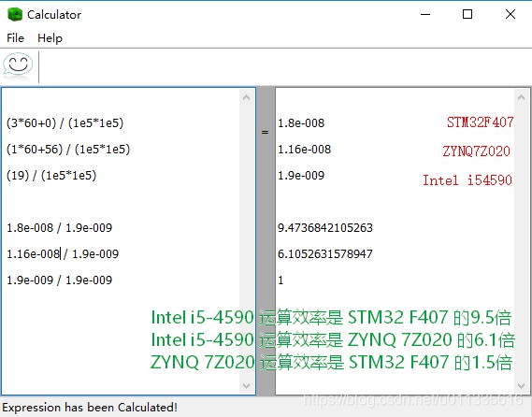Click the expression (19) / (1e5*1e5)
This screenshot has width=532, height=417.
(51, 175)
